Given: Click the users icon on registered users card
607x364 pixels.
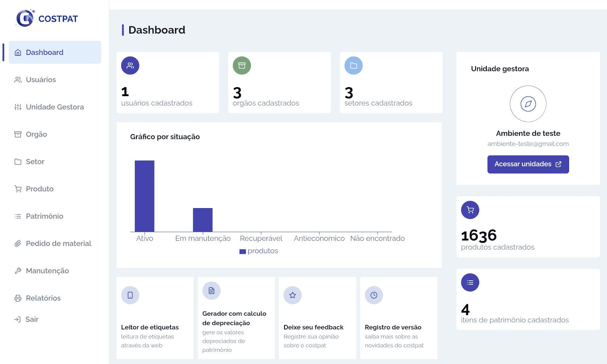Looking at the screenshot, I should coord(130,65).
